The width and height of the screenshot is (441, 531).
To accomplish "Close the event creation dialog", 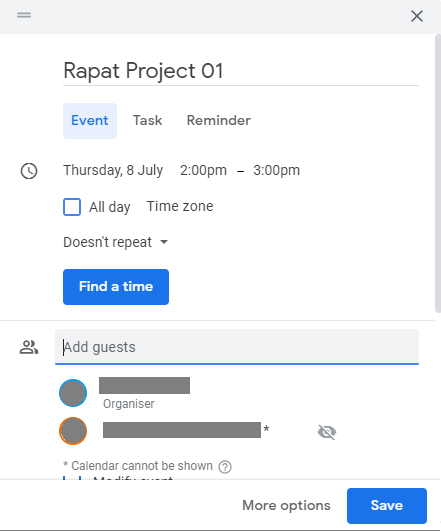I will 417,16.
